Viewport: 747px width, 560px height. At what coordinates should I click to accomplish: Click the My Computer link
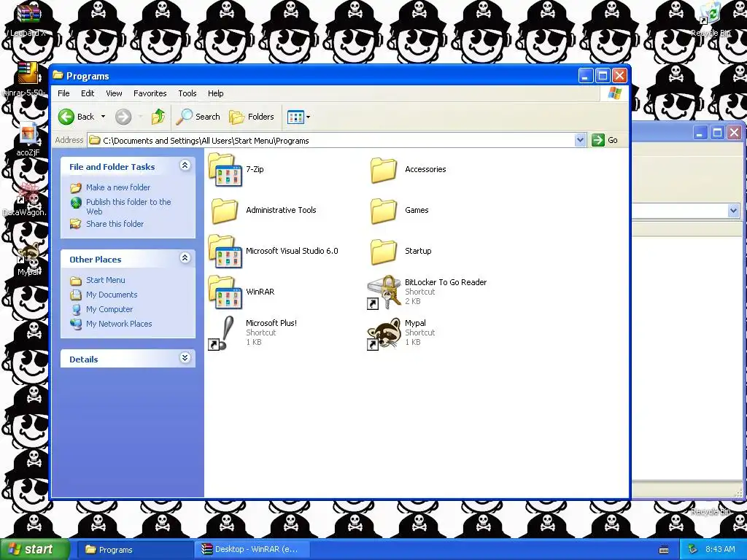[x=109, y=309]
